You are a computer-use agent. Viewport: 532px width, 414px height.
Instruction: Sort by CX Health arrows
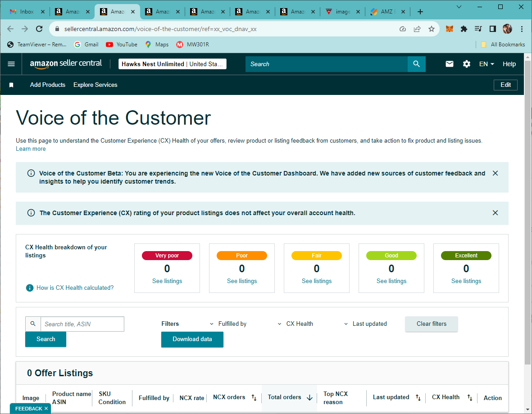(469, 397)
